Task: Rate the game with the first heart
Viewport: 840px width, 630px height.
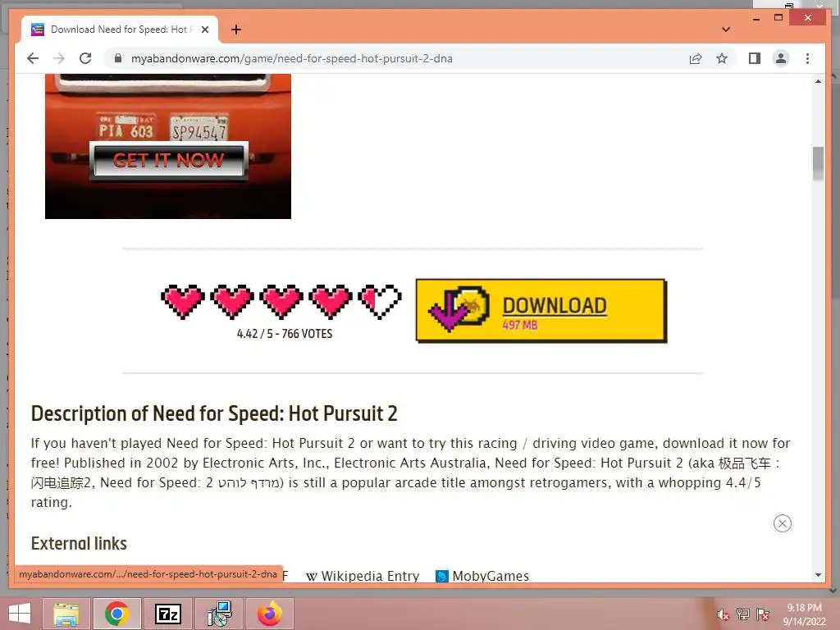Action: 183,302
